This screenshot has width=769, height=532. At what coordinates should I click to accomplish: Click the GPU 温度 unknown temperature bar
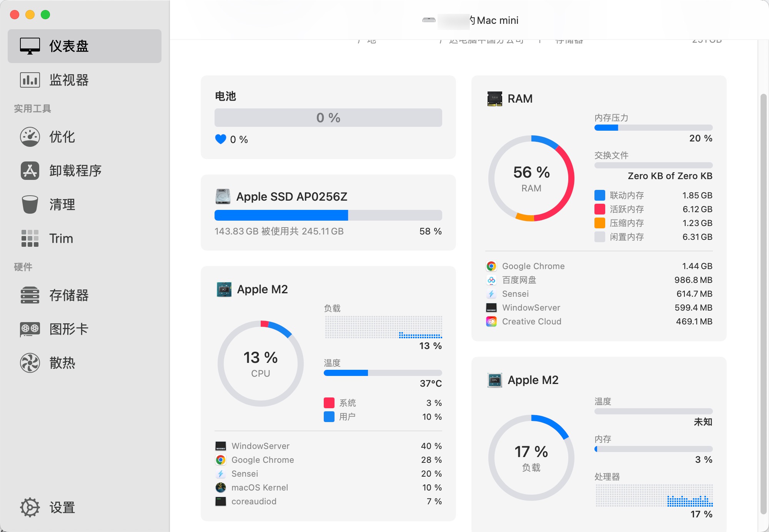pos(654,411)
